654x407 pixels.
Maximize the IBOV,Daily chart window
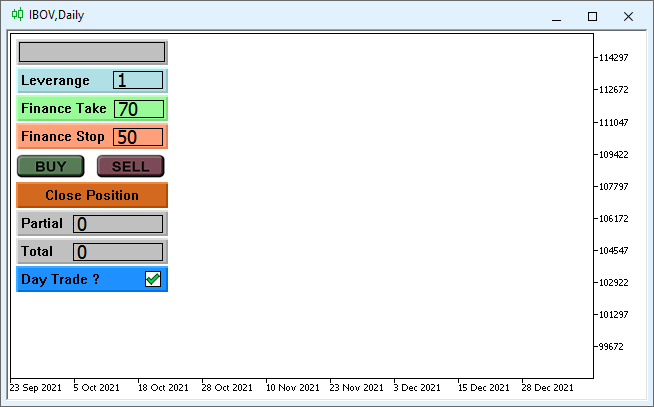(592, 16)
